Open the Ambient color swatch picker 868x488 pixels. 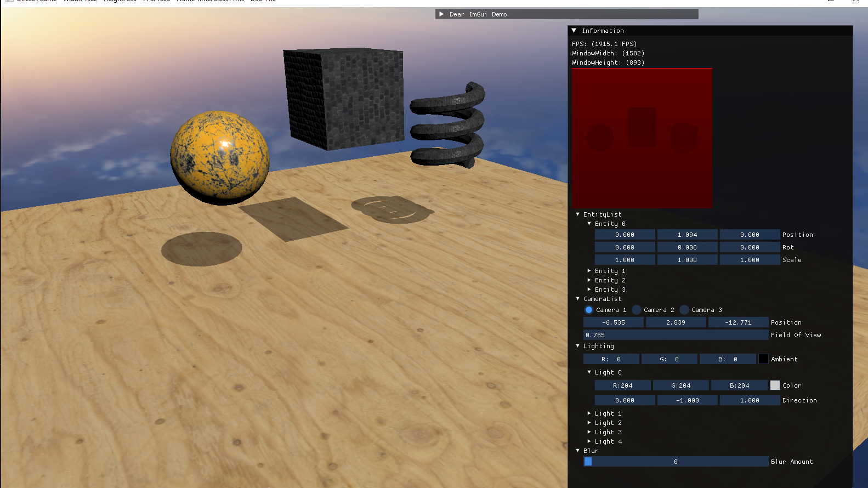click(763, 359)
